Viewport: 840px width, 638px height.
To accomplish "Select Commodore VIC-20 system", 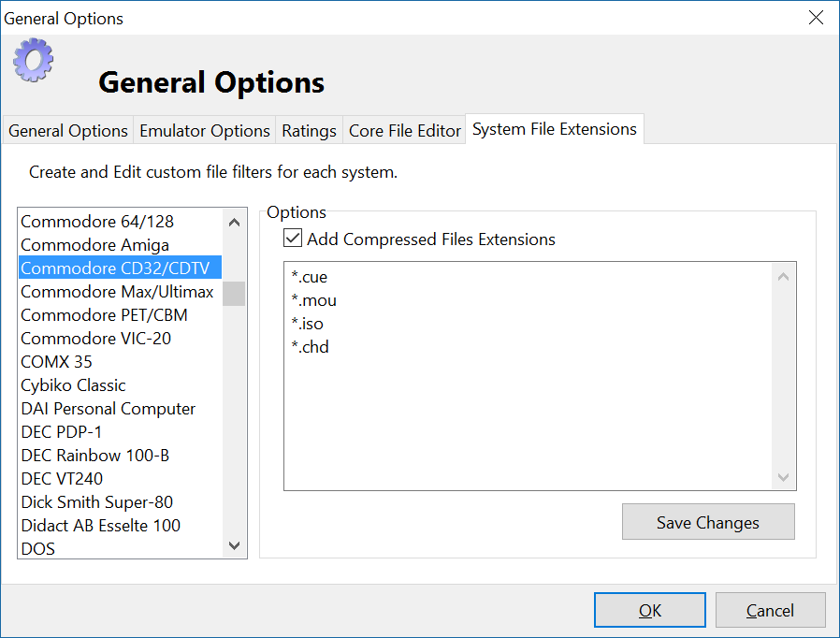I will pos(120,338).
